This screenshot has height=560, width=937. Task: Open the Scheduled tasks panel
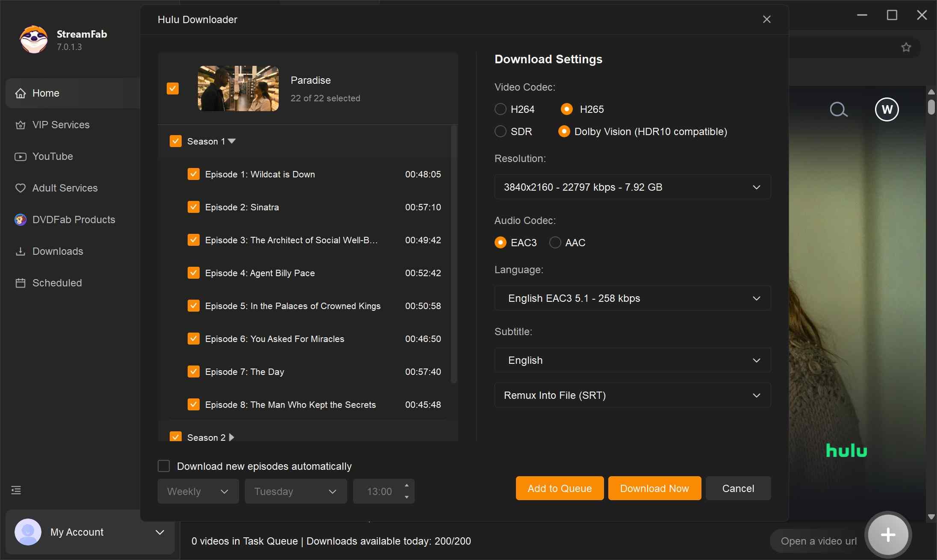click(56, 283)
